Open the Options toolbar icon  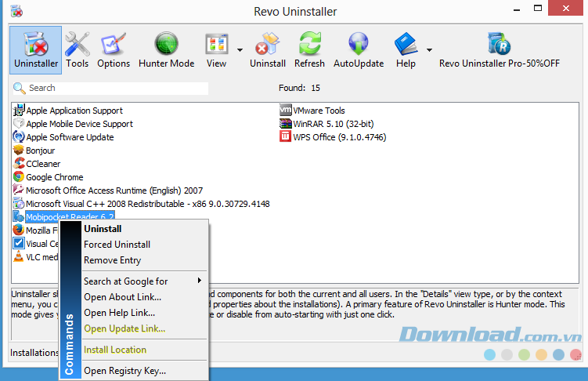point(114,49)
